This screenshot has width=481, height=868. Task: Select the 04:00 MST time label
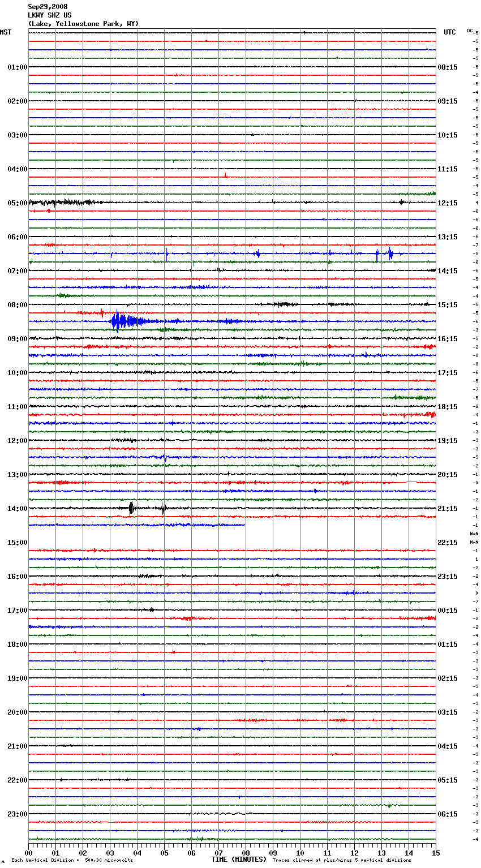click(x=18, y=169)
